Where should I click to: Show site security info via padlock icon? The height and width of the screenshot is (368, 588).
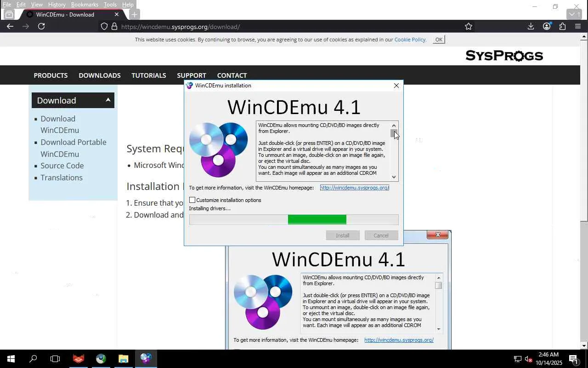pos(114,26)
